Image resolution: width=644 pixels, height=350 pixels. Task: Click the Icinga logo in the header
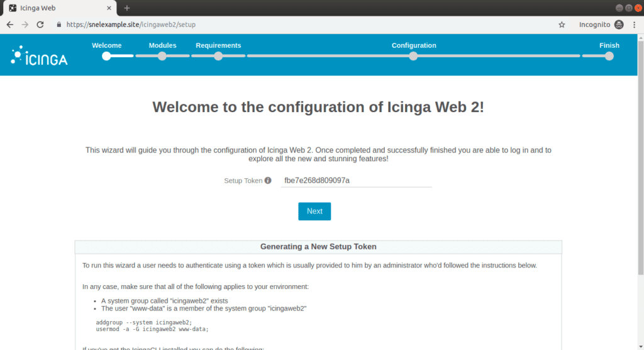[39, 57]
